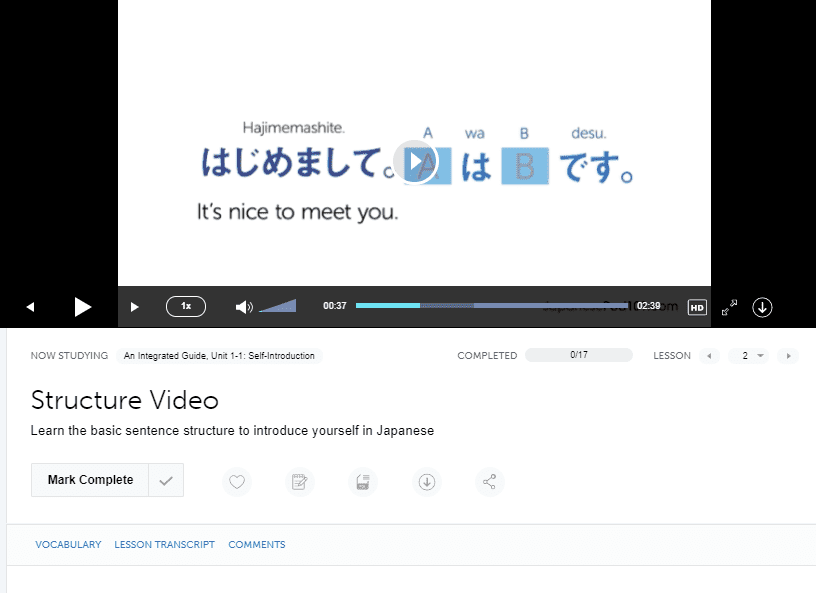Click the Structure Video heading
Viewport: 816px width, 593px height.
(125, 400)
